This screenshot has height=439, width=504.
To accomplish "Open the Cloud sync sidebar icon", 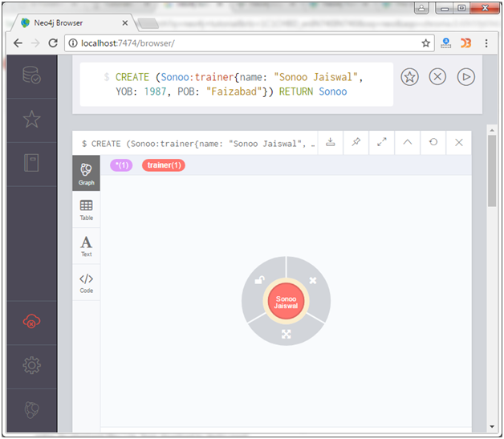I will click(31, 321).
